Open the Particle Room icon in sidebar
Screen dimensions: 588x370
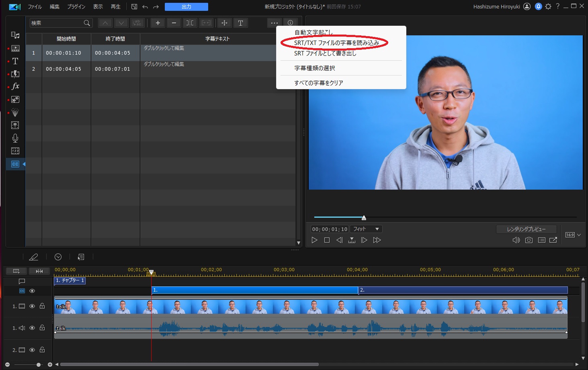pos(15,112)
